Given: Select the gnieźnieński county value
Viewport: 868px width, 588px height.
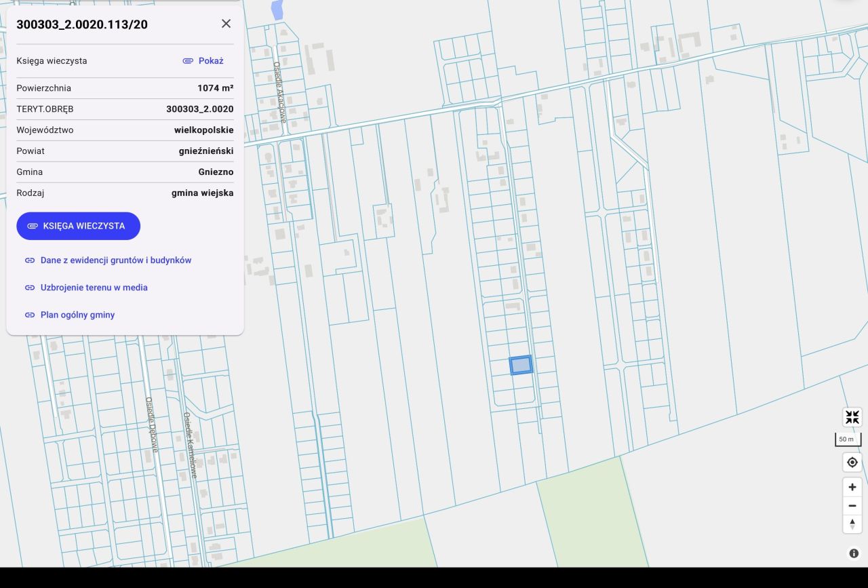Looking at the screenshot, I should tap(206, 151).
